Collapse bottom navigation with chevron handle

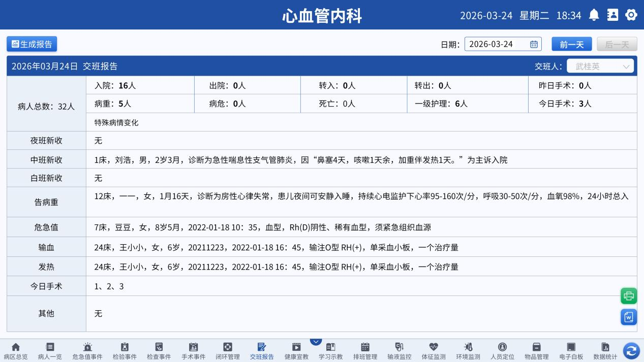316,342
